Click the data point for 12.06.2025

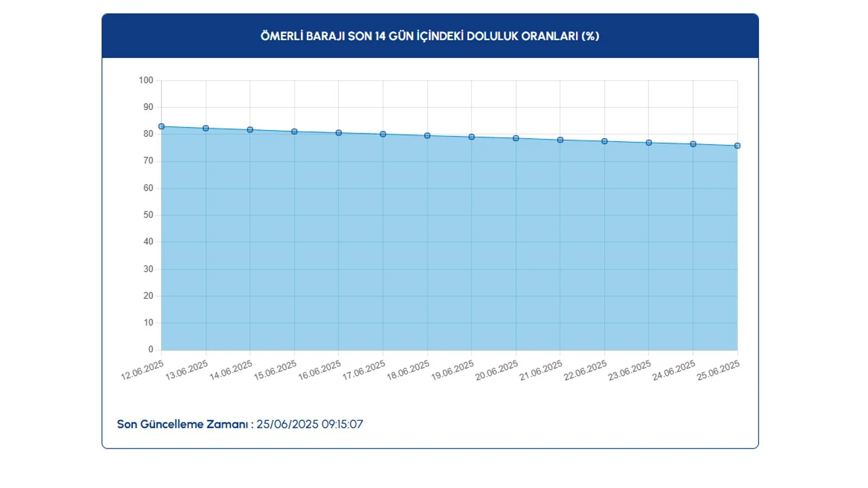(162, 126)
